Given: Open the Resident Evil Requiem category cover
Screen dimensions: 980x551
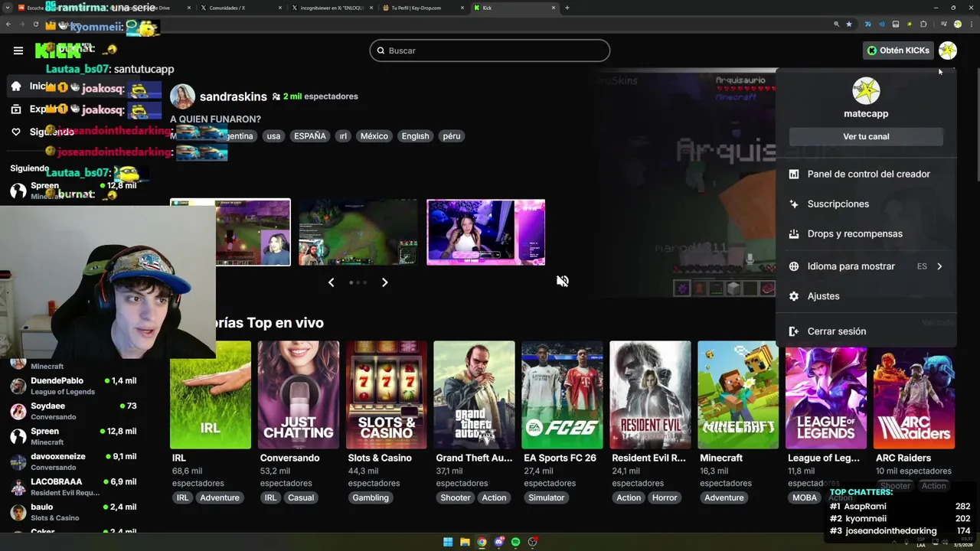Looking at the screenshot, I should [x=650, y=395].
